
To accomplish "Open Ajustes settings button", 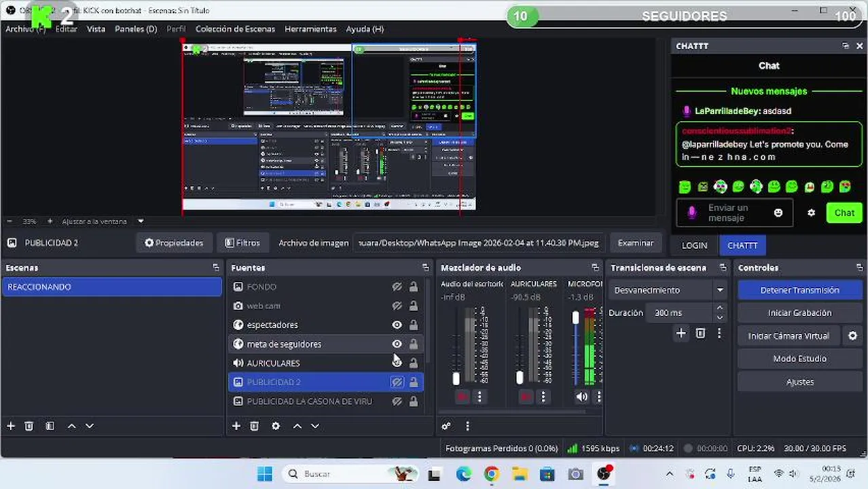I will tap(799, 382).
